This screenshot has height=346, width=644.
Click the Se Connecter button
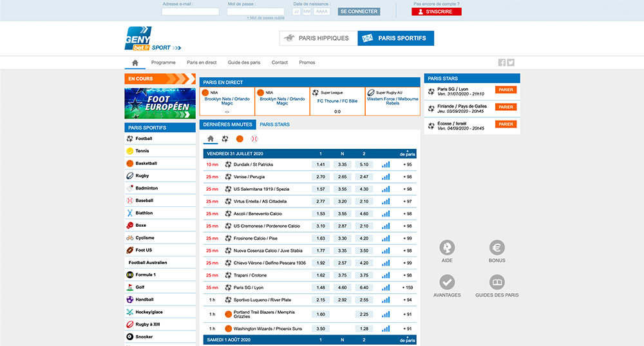tap(359, 12)
